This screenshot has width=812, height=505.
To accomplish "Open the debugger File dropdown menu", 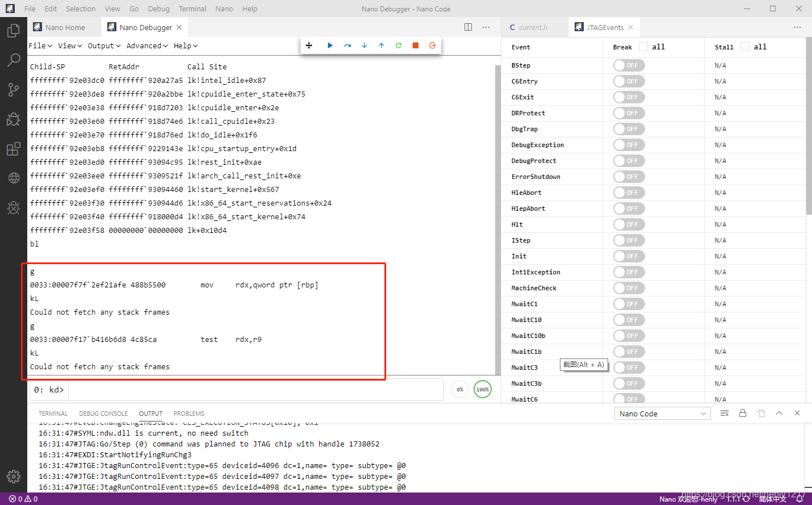I will tap(40, 45).
